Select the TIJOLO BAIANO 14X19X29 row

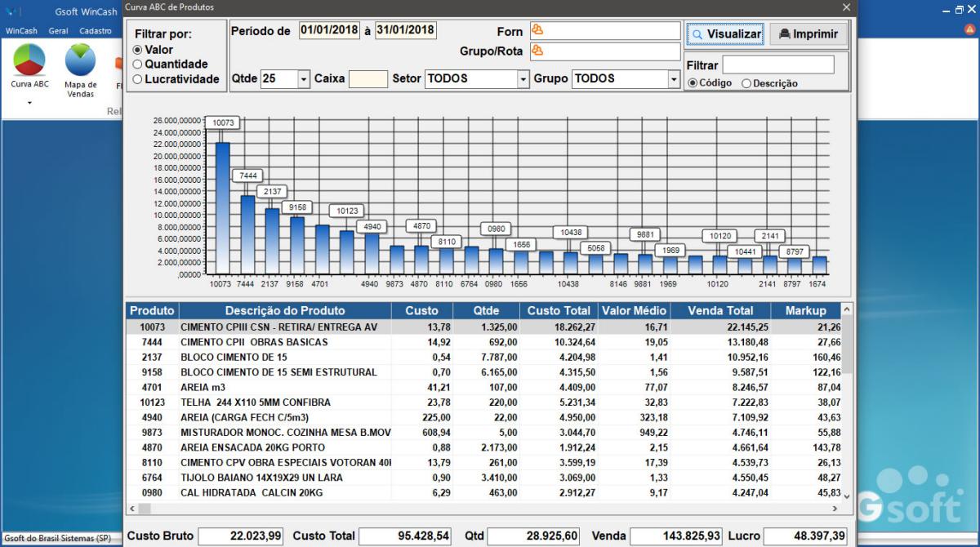coord(483,478)
